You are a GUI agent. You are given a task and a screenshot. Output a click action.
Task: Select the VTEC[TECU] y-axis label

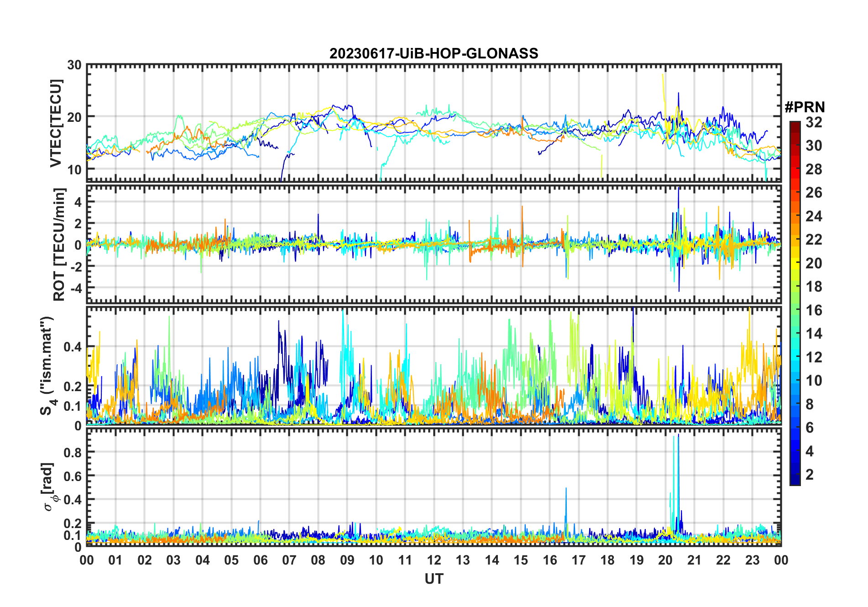click(56, 123)
